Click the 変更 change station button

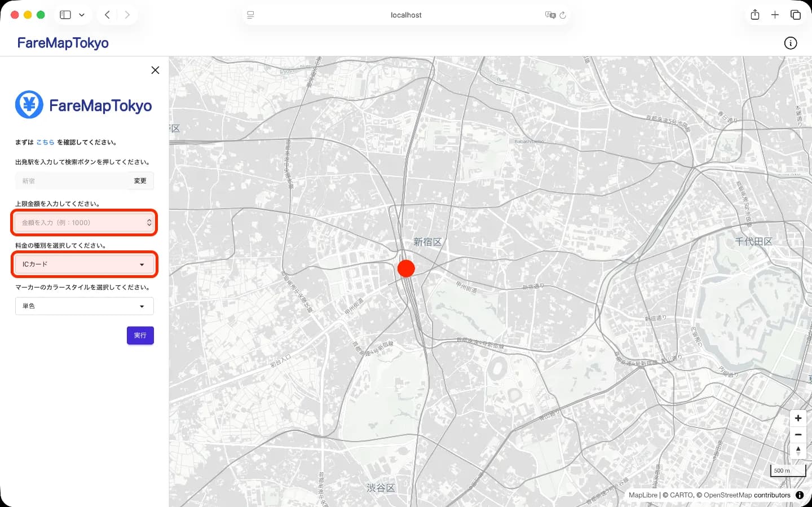tap(140, 180)
